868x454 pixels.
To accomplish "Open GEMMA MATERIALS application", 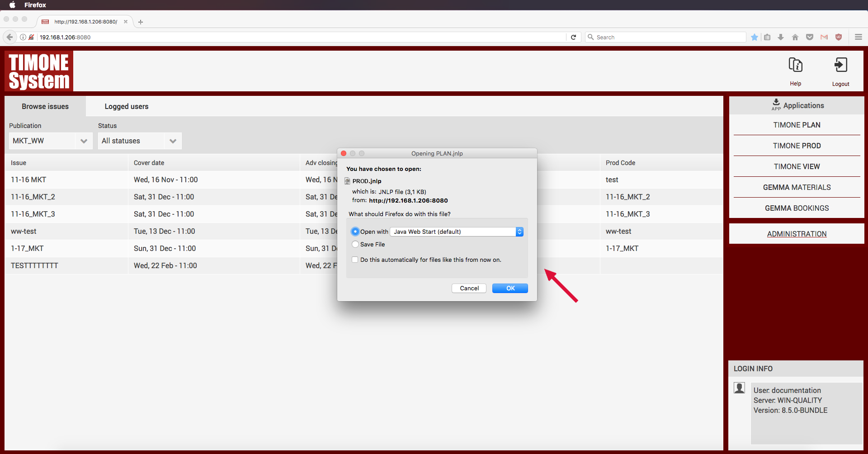I will (797, 187).
